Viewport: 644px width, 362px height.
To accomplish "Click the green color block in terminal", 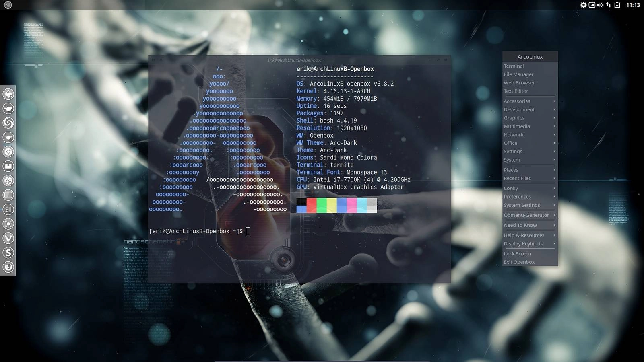I will 322,205.
